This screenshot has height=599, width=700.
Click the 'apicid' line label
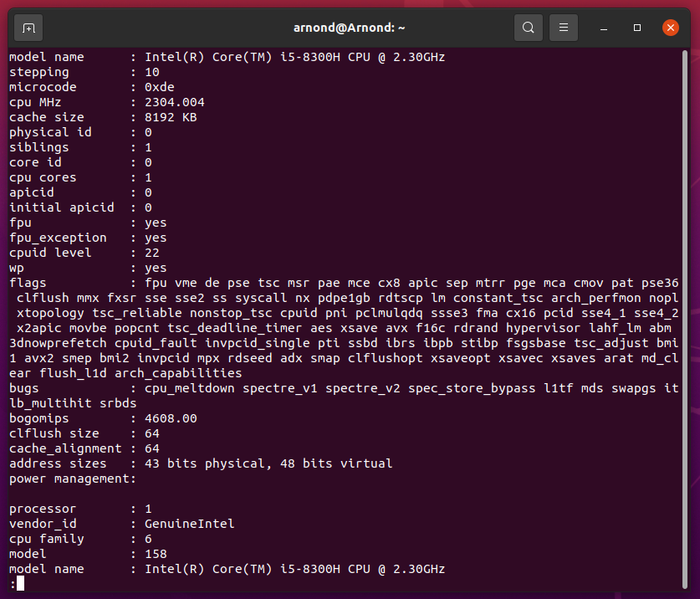coord(32,192)
